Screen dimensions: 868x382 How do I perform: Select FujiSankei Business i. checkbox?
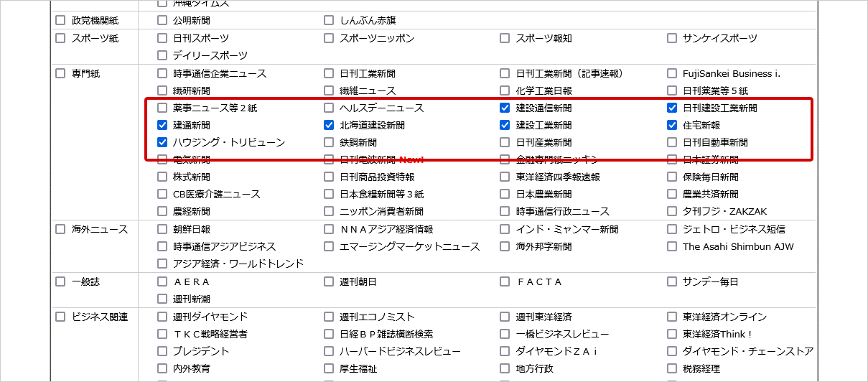tap(672, 73)
